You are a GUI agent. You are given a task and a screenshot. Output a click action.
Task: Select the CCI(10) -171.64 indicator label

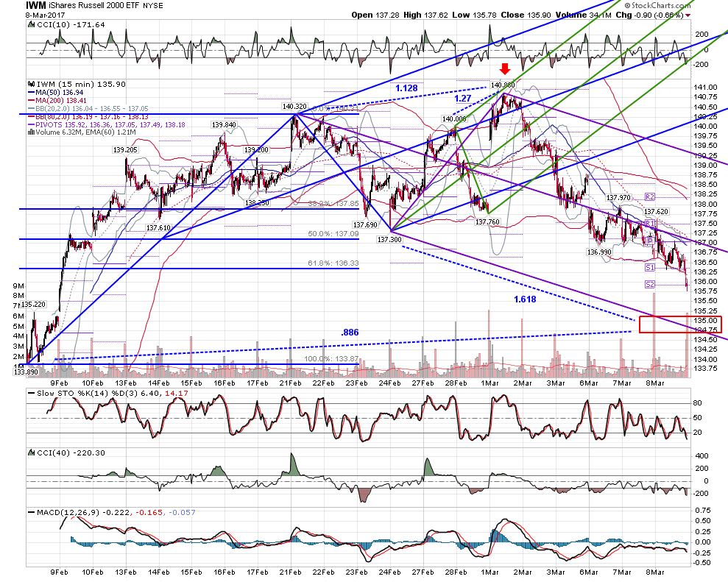tap(71, 24)
